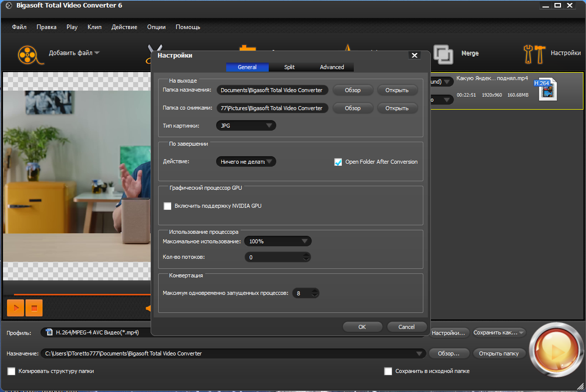
Task: Switch to the Advanced tab
Action: click(332, 67)
